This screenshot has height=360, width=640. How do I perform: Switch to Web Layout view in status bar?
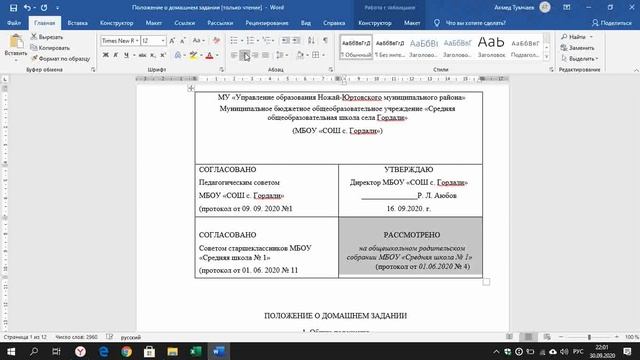(x=547, y=337)
